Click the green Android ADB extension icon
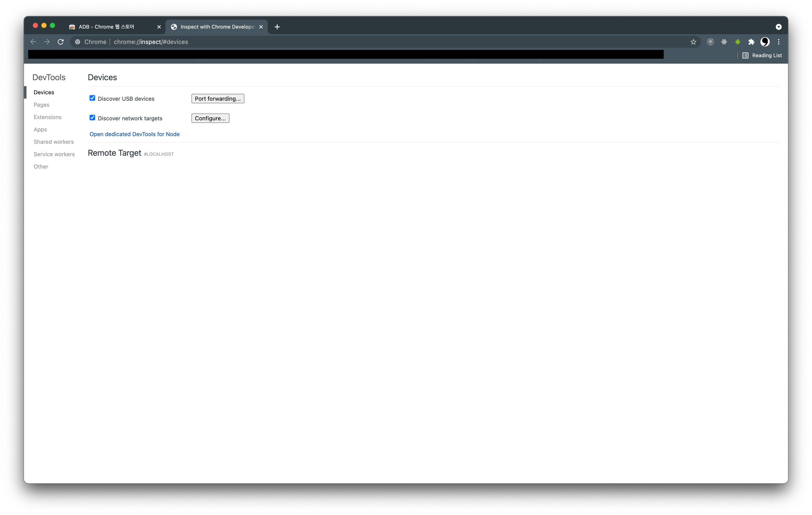This screenshot has height=515, width=812. pyautogui.click(x=738, y=42)
